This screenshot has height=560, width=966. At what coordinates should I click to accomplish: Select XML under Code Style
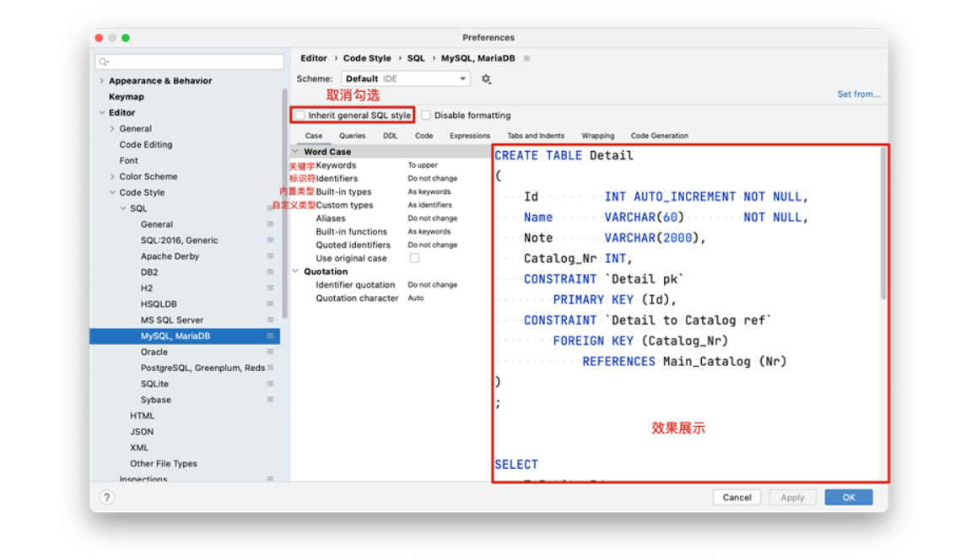pos(139,448)
